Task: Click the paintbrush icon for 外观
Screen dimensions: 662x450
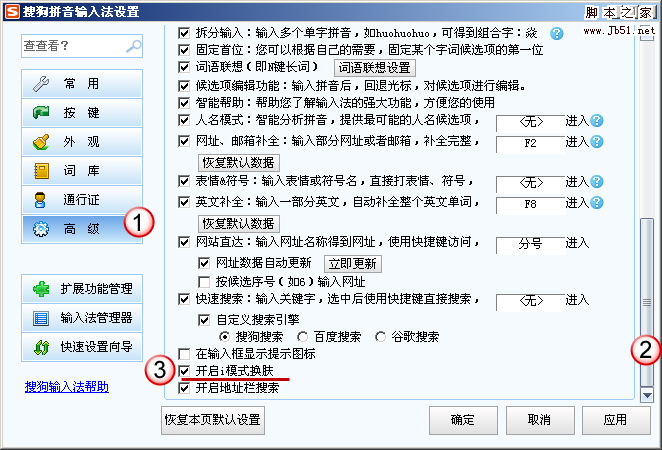Action: coord(41,142)
